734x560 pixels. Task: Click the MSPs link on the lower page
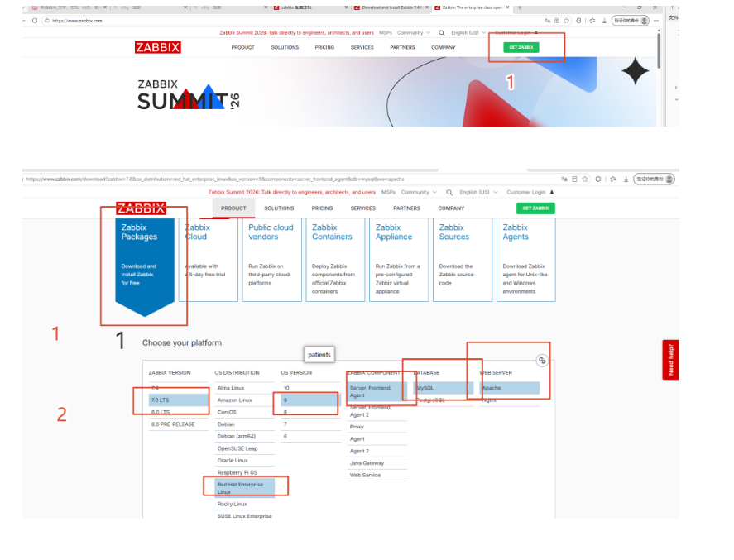point(388,192)
